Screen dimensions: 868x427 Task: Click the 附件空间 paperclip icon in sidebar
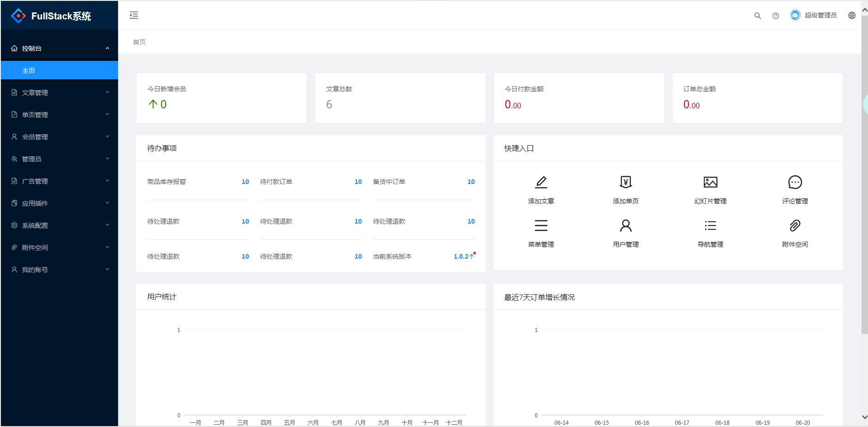tap(14, 248)
